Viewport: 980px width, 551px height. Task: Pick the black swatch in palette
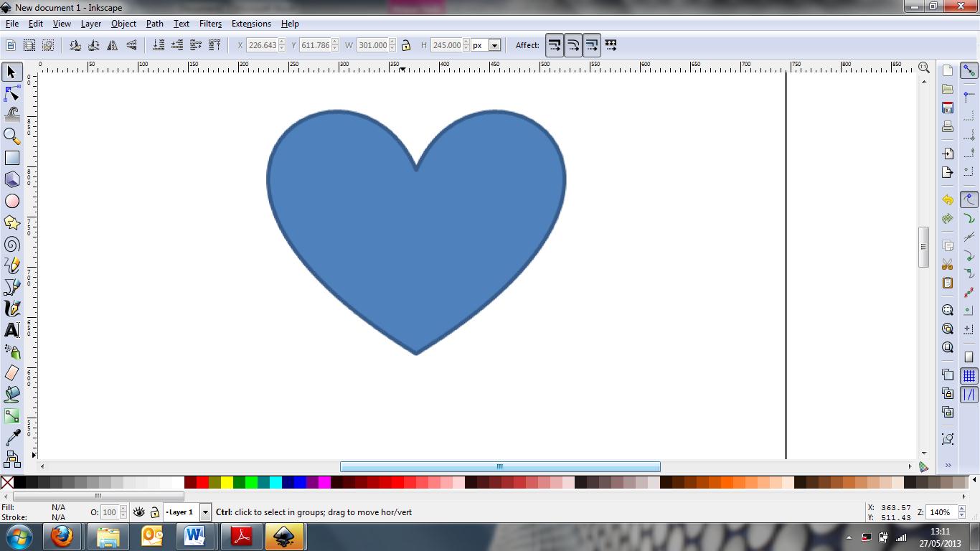tap(19, 482)
